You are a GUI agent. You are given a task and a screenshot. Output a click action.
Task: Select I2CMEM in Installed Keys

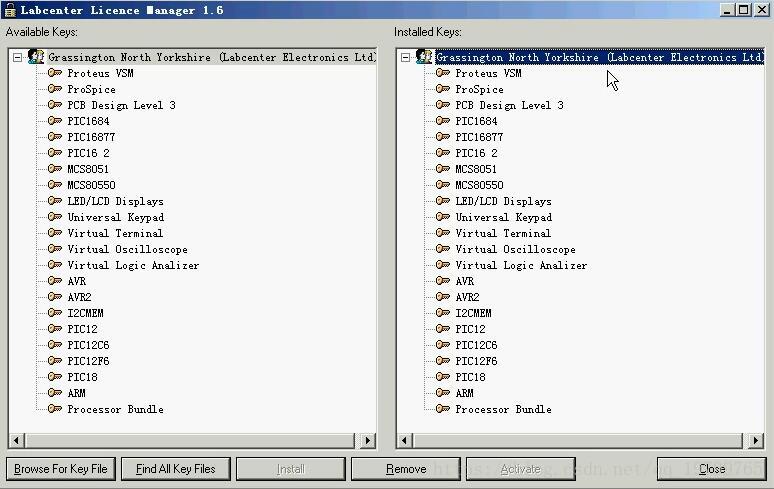473,313
